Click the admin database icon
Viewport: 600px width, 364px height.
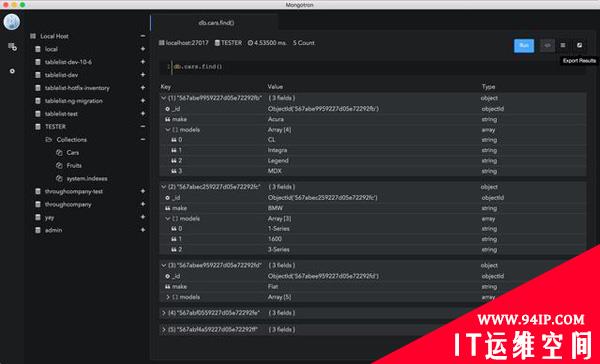pos(38,230)
